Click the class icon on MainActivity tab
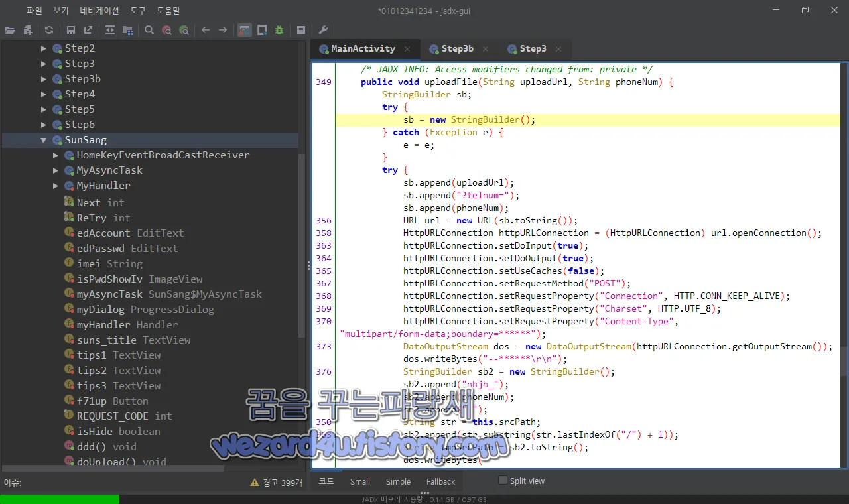The width and height of the screenshot is (849, 504). click(324, 49)
